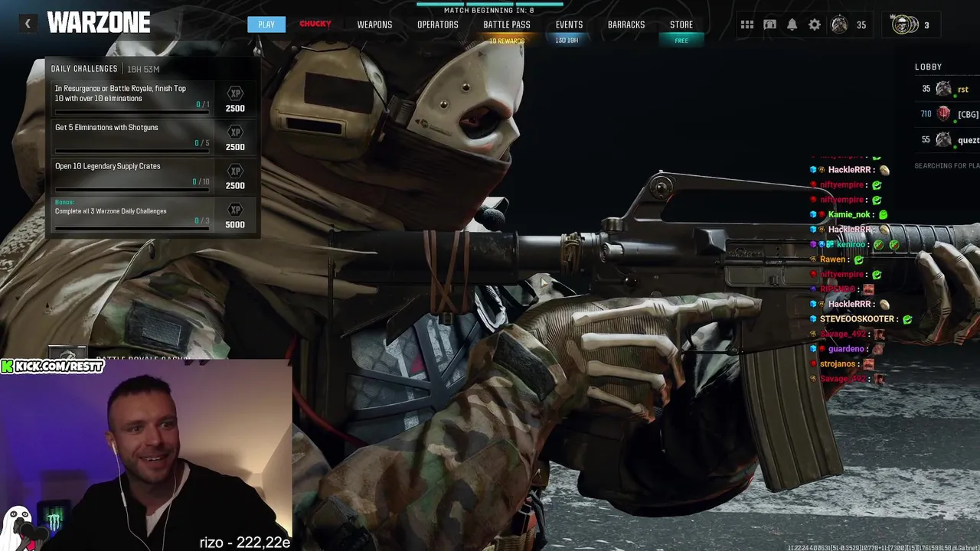Open settings gear icon
980x551 pixels.
(815, 24)
